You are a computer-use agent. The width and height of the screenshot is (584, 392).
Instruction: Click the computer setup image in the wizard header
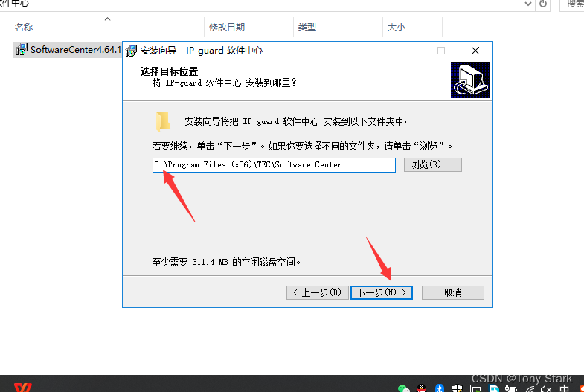[470, 80]
